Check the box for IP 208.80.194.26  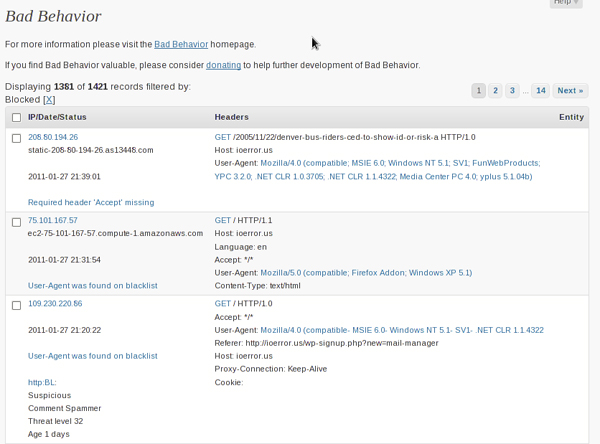[16, 138]
